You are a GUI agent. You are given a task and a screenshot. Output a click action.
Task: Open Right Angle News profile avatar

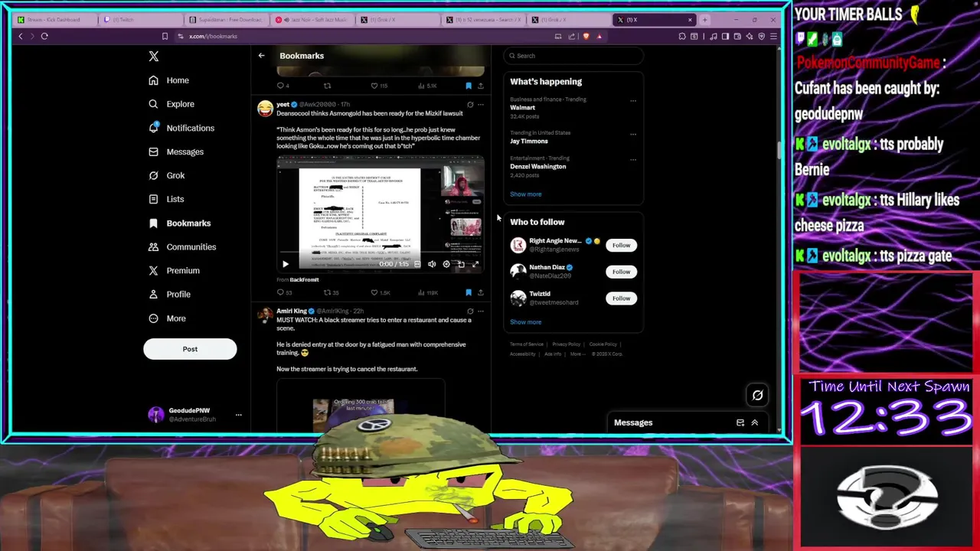coord(518,245)
